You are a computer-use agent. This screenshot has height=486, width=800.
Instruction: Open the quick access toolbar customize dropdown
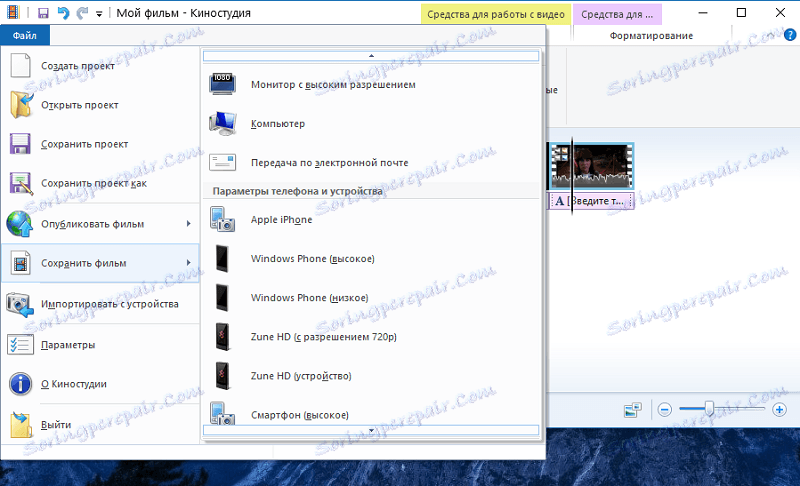pyautogui.click(x=99, y=14)
